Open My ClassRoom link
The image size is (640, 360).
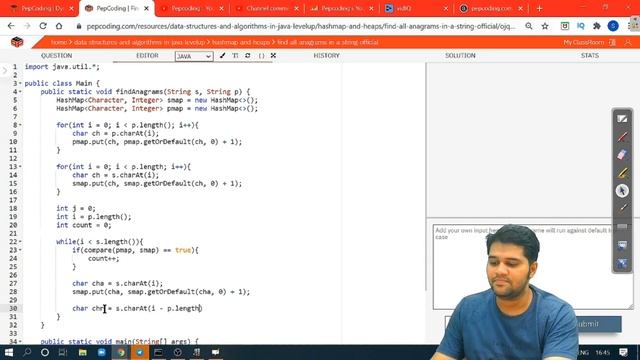point(584,42)
